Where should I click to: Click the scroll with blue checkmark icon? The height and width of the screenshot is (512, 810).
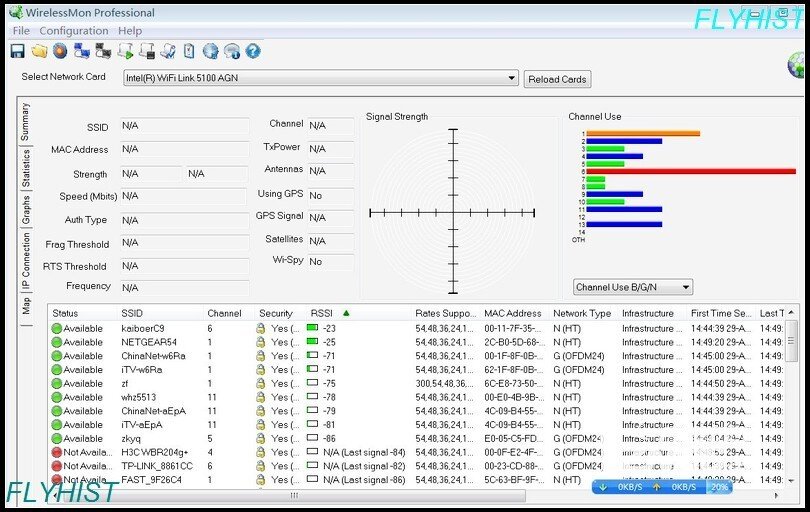coord(168,51)
